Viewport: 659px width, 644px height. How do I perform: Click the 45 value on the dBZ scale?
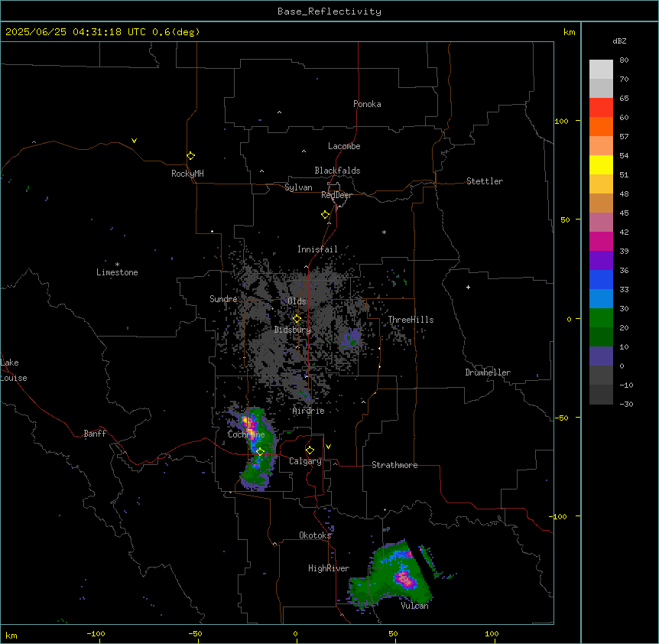click(624, 213)
